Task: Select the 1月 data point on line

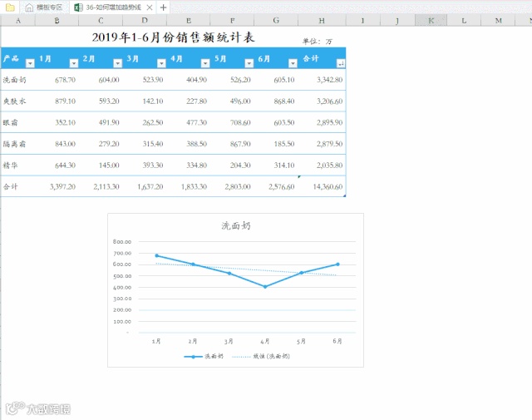Action: point(156,255)
